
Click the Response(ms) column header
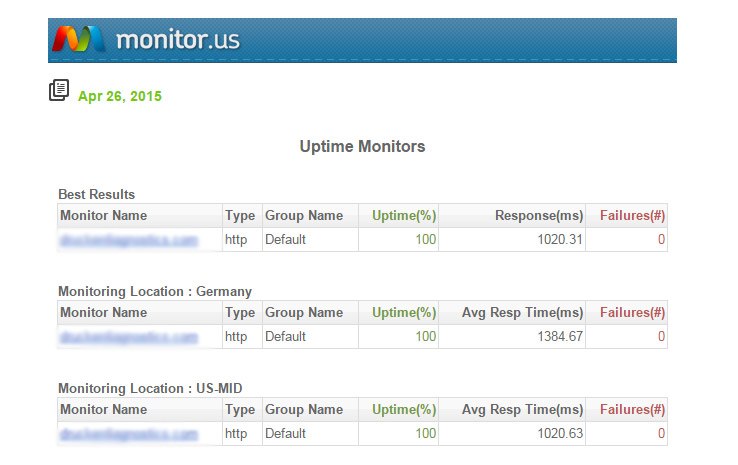coord(539,216)
